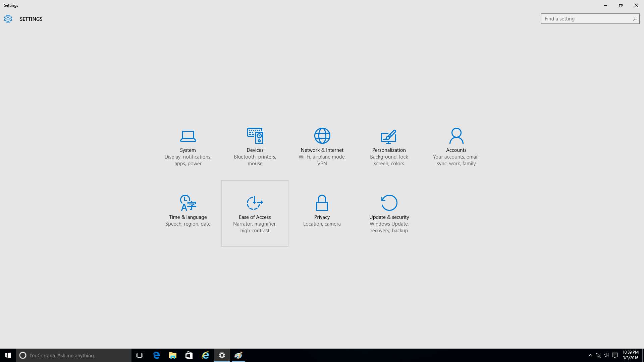This screenshot has height=362, width=644.
Task: Click 'Wi-Fi, airplane mode, VPN' description
Action: 322,160
